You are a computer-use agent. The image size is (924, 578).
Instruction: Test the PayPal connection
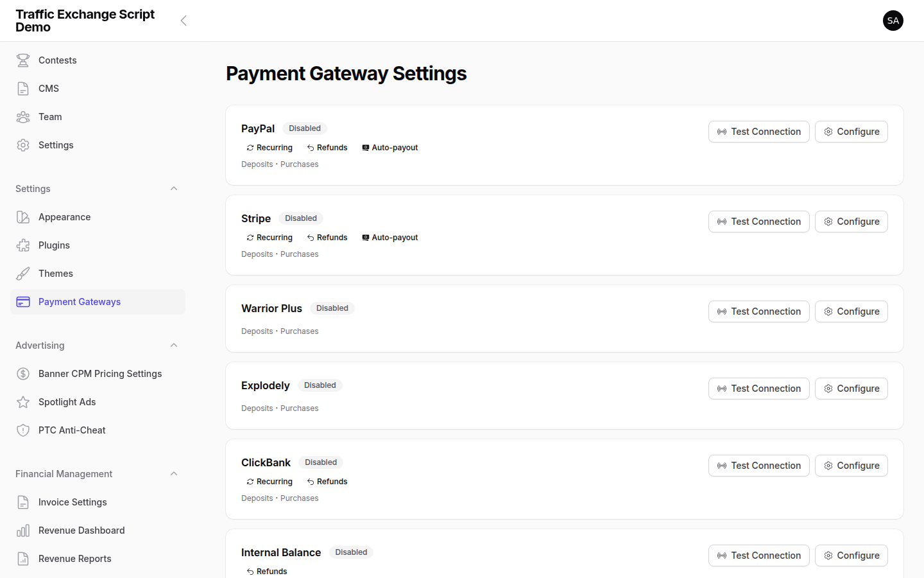[759, 131]
